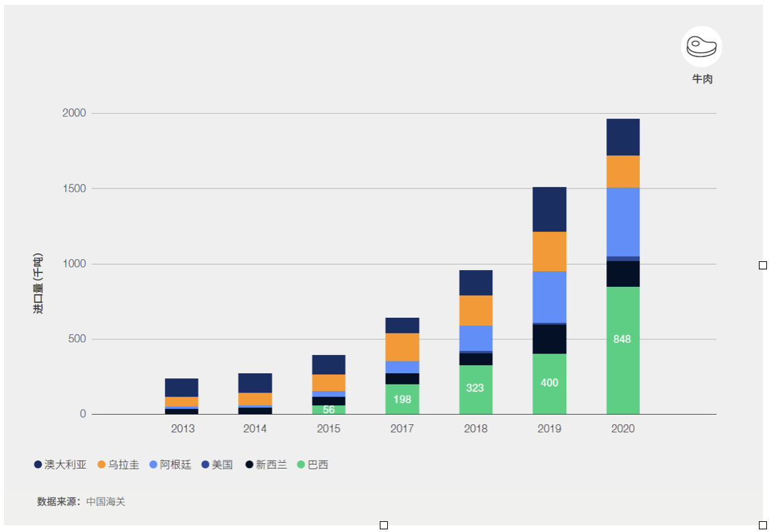Image resolution: width=769 pixels, height=532 pixels.
Task: Click the 中国海关 data source text
Action: point(106,502)
